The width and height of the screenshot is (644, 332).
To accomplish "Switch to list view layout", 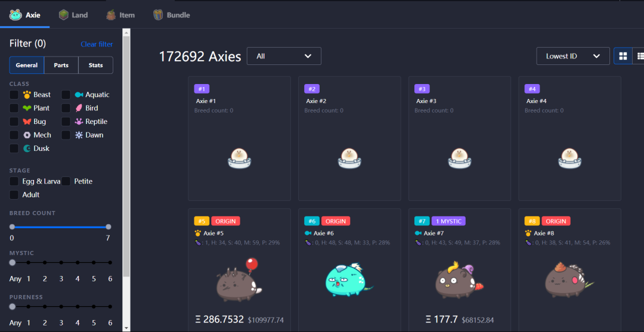I will [639, 56].
